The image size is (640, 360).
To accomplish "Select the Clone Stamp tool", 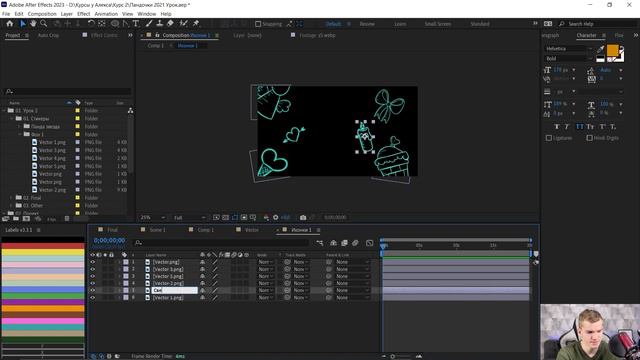I will click(x=160, y=24).
